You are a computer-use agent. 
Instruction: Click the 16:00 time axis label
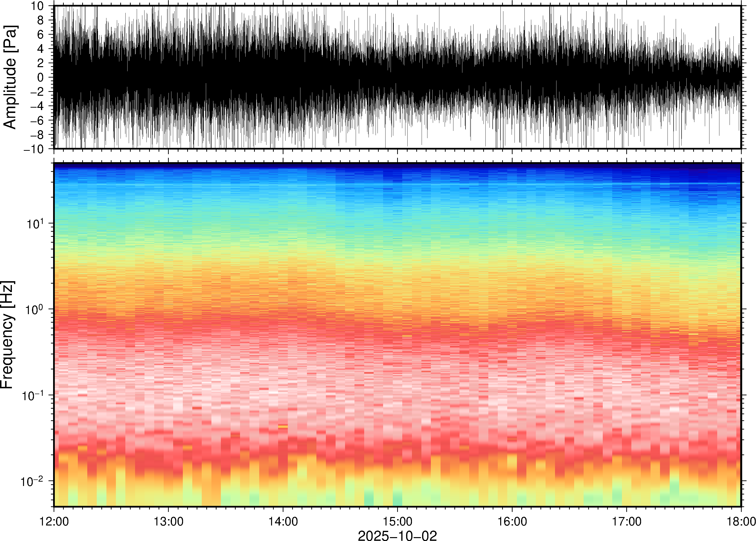(x=512, y=521)
